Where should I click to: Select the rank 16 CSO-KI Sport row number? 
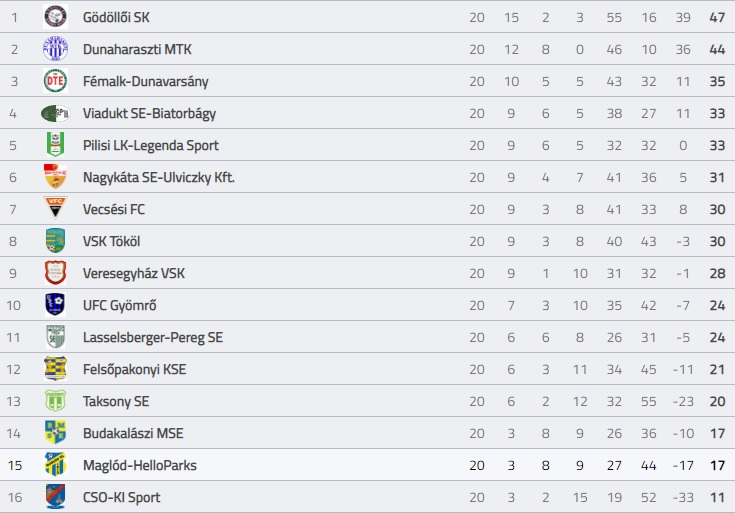coord(15,497)
